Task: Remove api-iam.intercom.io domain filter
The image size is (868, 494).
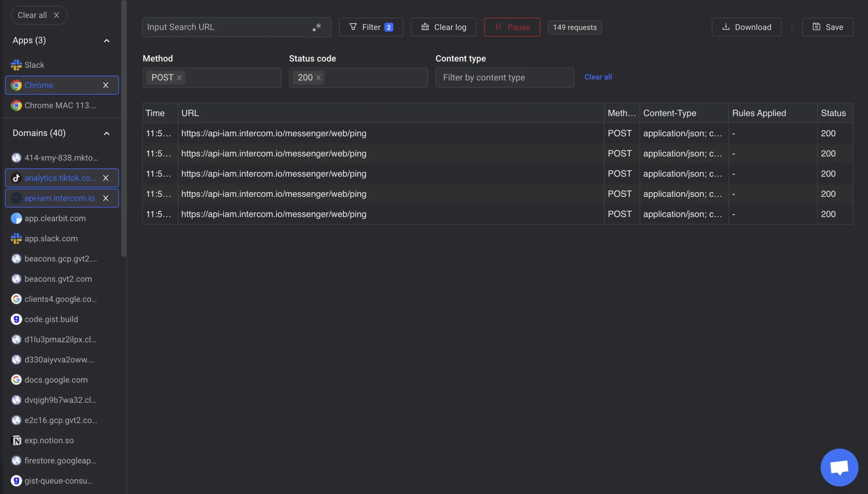Action: [x=105, y=198]
